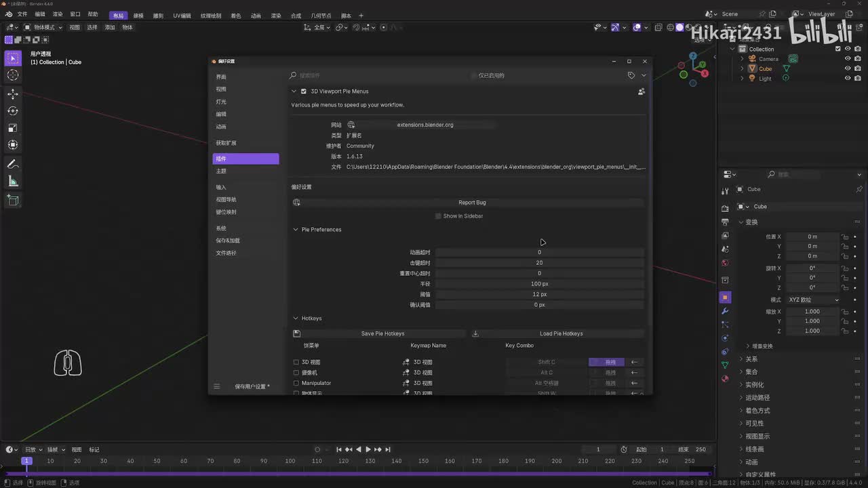Open the 文件 menu
This screenshot has width=868, height=488.
point(22,14)
